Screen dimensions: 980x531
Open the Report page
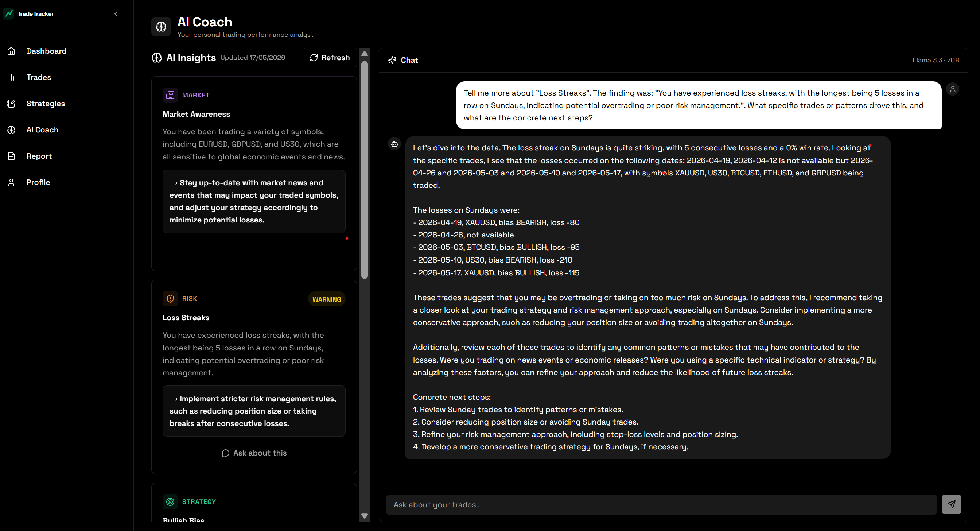point(39,156)
